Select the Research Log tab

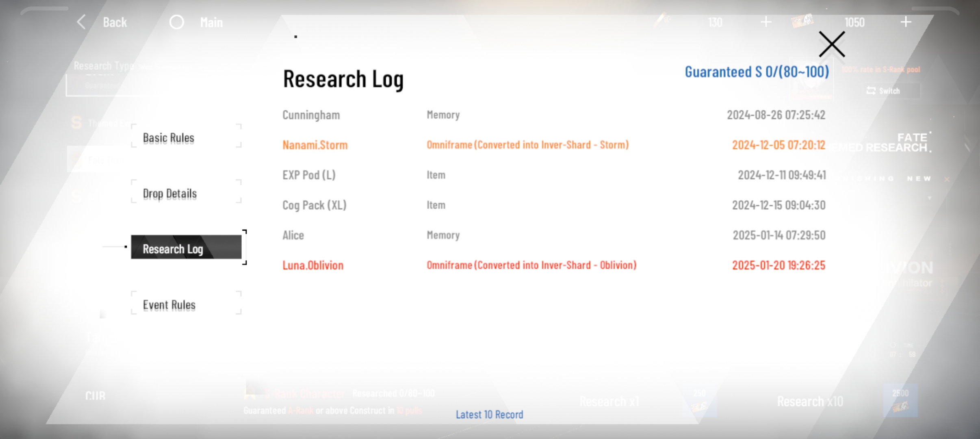tap(186, 247)
